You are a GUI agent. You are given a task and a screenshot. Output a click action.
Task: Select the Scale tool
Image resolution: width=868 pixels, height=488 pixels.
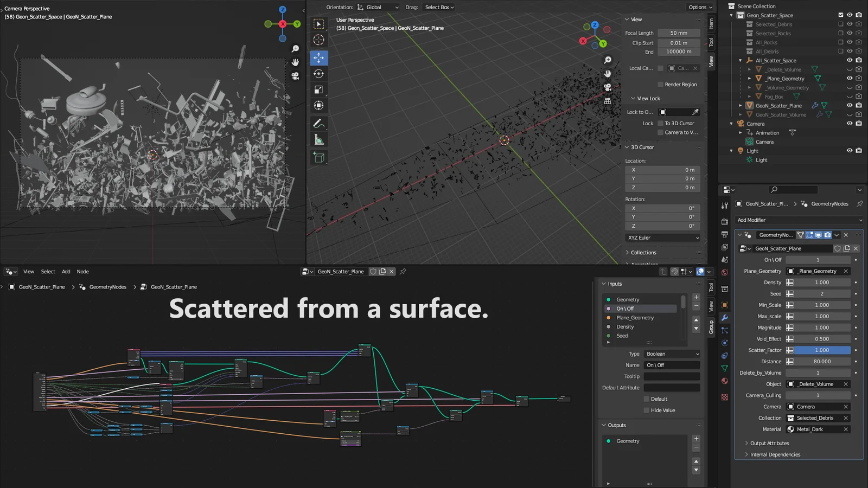318,90
